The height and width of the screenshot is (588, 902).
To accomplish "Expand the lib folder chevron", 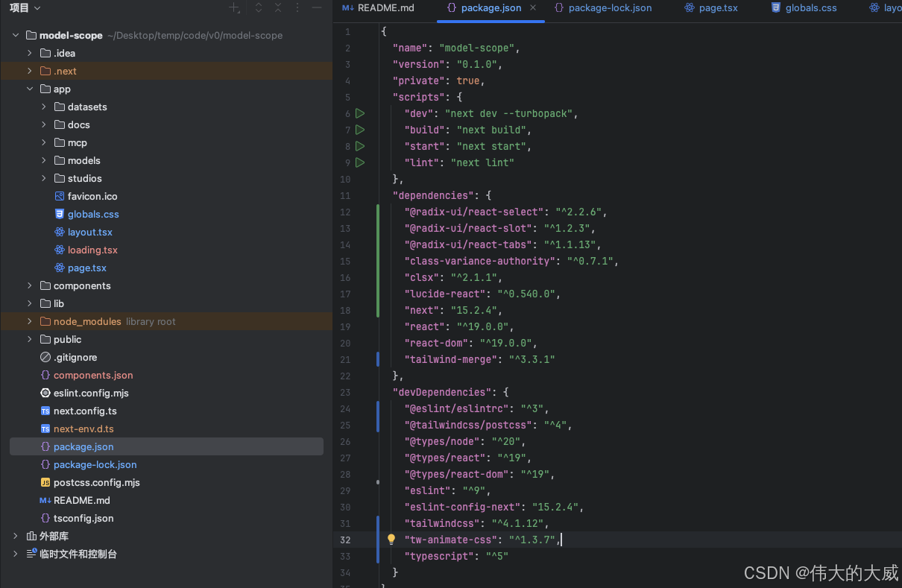I will pos(30,303).
